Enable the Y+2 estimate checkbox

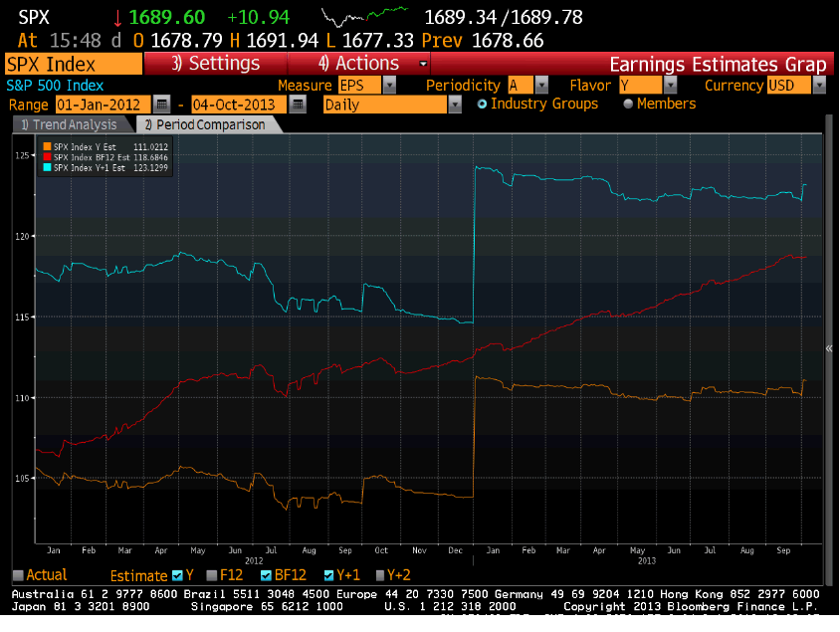380,575
